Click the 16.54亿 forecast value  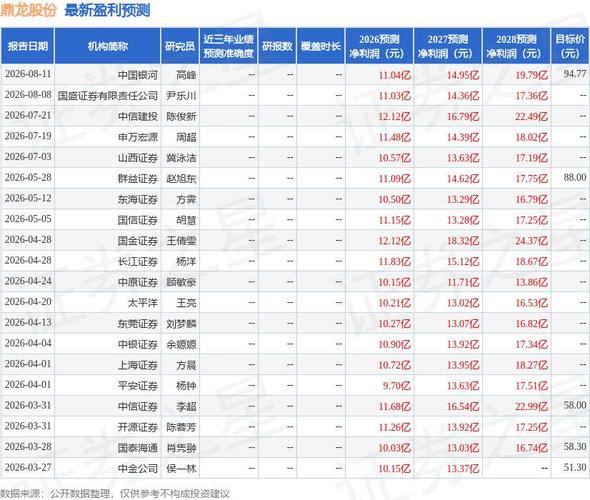point(463,406)
